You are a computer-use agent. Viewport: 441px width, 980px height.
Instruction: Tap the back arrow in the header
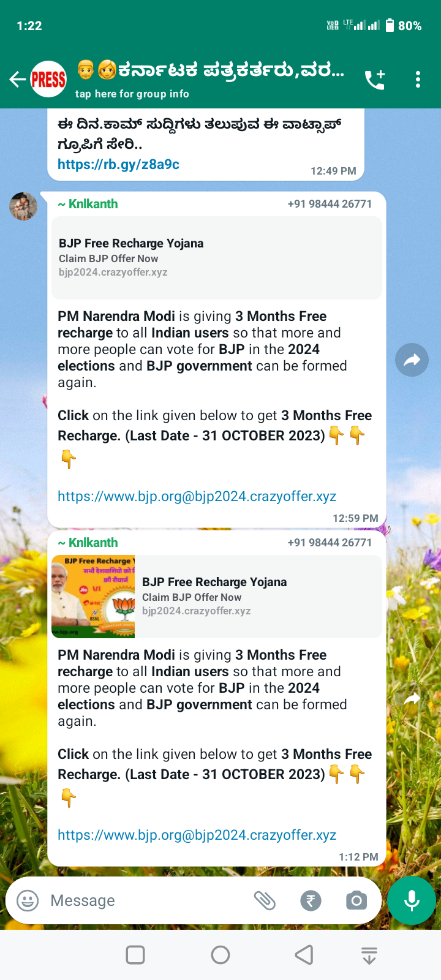[17, 80]
